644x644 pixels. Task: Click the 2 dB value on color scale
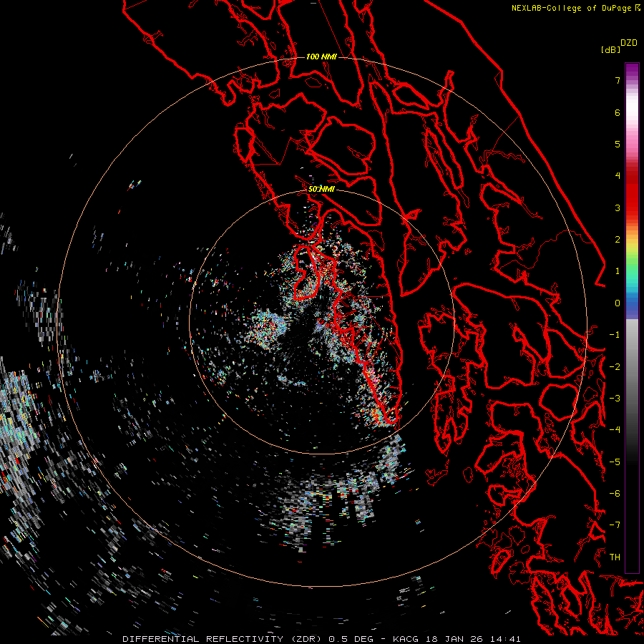coord(618,240)
